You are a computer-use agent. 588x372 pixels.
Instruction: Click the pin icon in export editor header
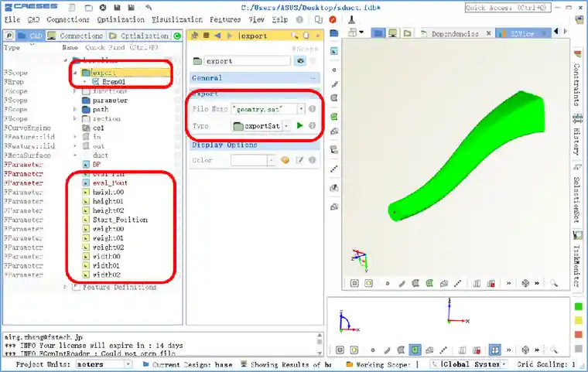(x=194, y=36)
